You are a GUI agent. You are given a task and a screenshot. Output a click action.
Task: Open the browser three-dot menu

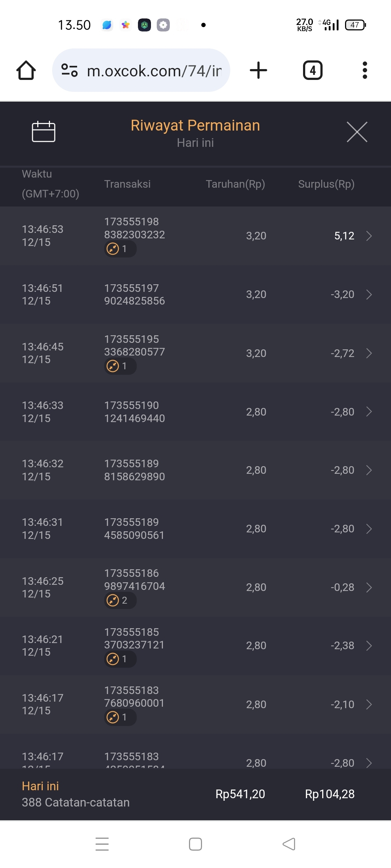365,70
